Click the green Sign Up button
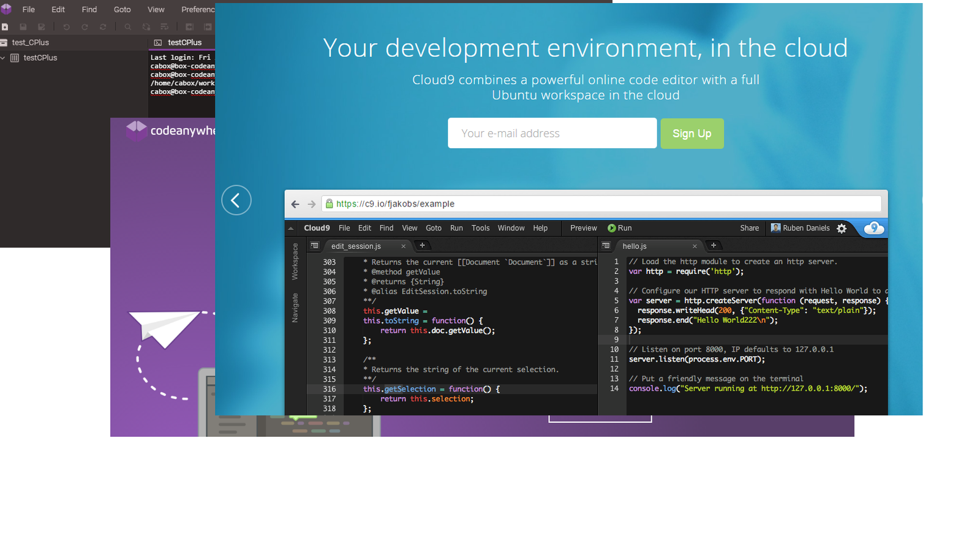Viewport: 980px width, 549px height. 692,134
